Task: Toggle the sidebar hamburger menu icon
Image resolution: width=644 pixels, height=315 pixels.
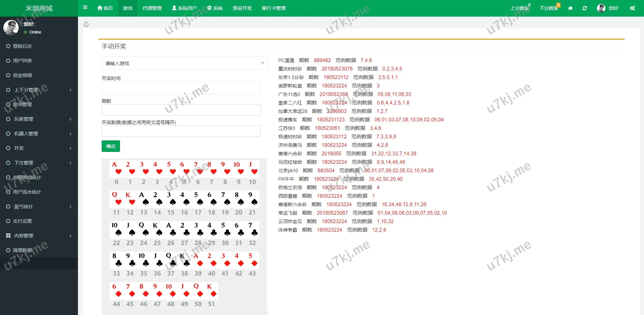Action: 85,7
